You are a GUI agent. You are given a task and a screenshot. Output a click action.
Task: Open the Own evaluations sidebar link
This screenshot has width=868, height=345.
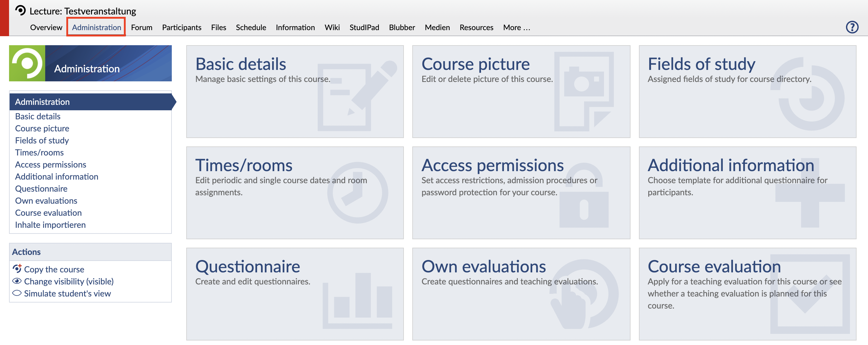pyautogui.click(x=46, y=200)
